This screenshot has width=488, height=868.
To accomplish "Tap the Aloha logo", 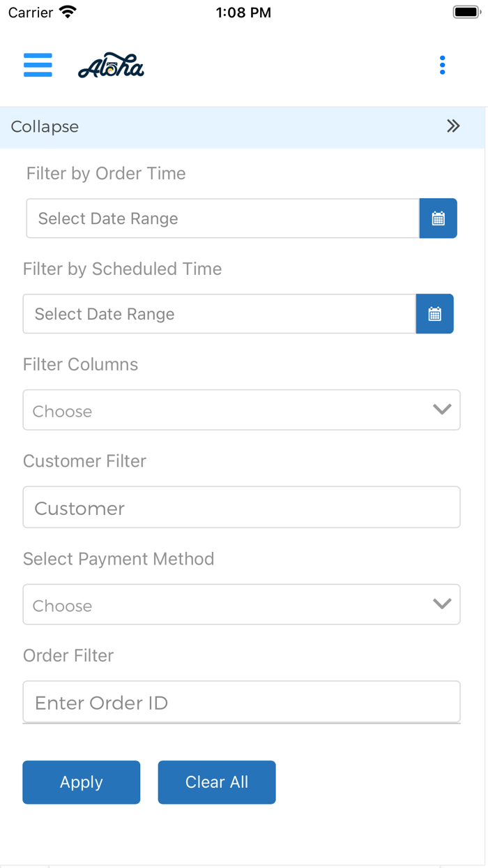I will tap(111, 66).
